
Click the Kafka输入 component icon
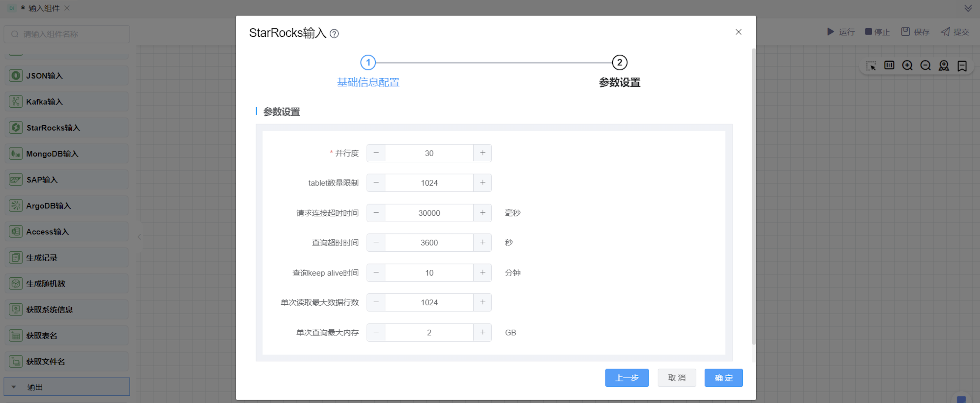pyautogui.click(x=16, y=101)
